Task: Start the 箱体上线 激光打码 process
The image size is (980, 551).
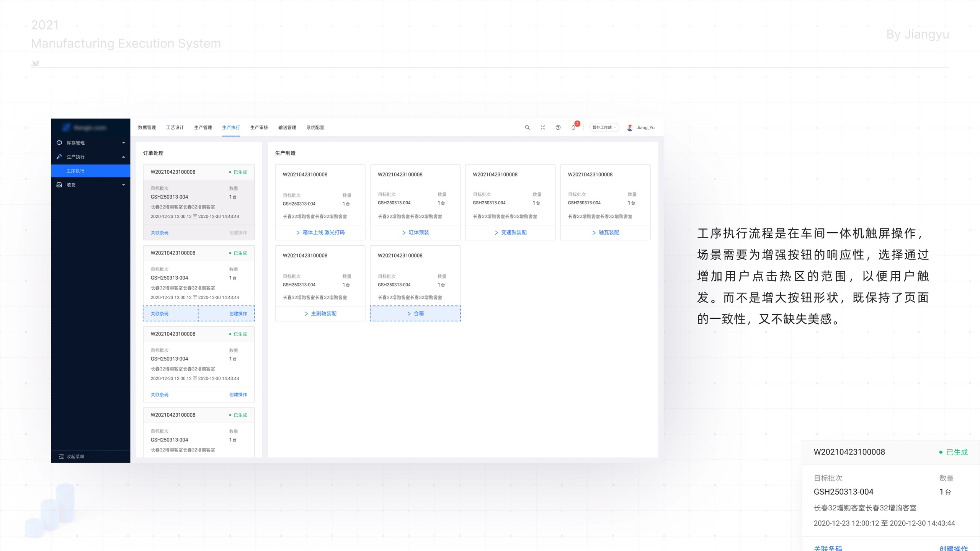Action: tap(320, 233)
